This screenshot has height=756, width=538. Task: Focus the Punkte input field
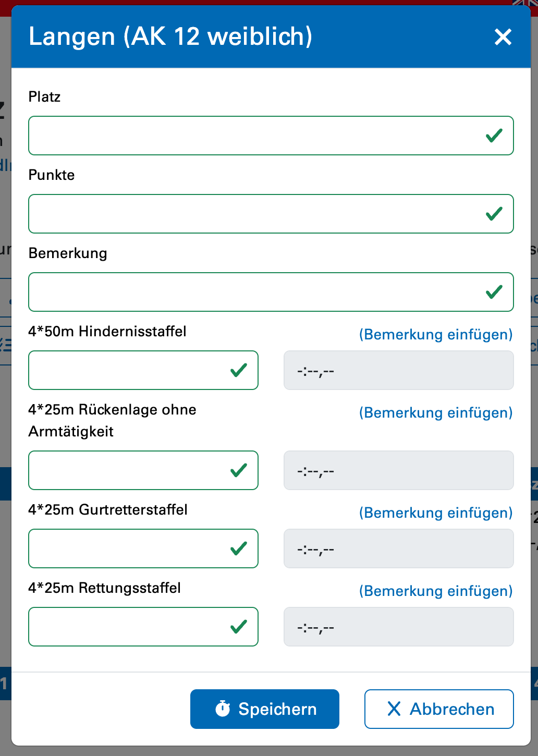[x=255, y=214]
